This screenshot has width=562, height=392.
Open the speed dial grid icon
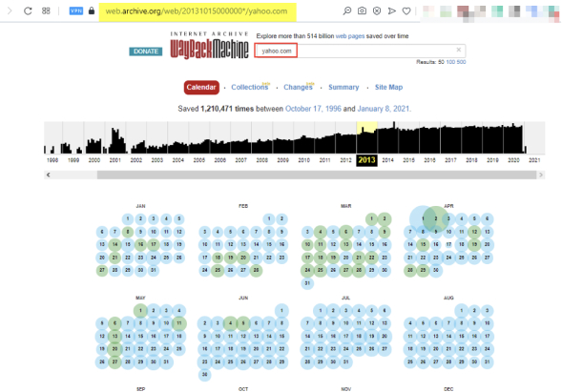point(46,11)
